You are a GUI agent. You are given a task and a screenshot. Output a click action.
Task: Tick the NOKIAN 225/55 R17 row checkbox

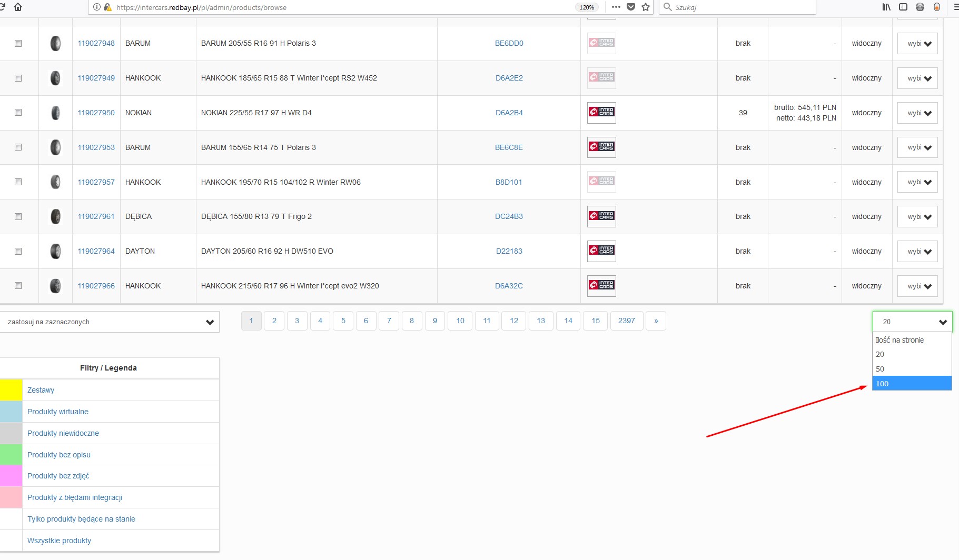(18, 113)
